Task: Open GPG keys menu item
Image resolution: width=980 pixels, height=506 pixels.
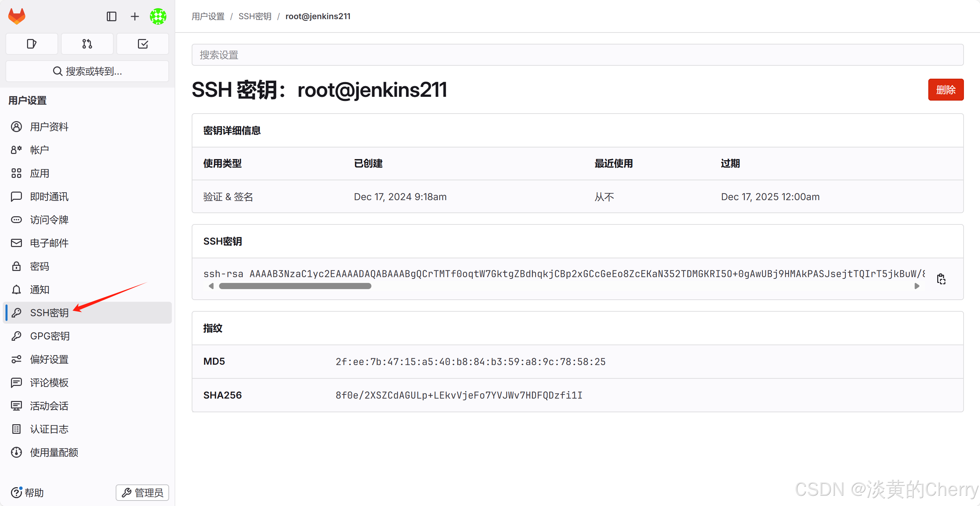Action: (49, 336)
